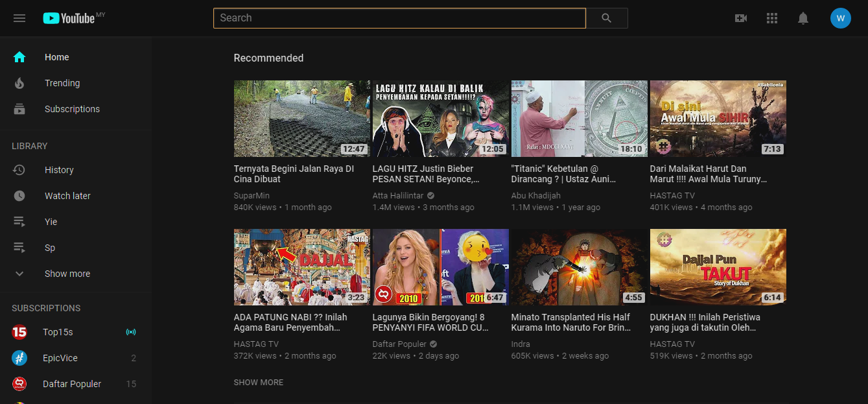
Task: Click the Yie playlist icon
Action: 19,222
